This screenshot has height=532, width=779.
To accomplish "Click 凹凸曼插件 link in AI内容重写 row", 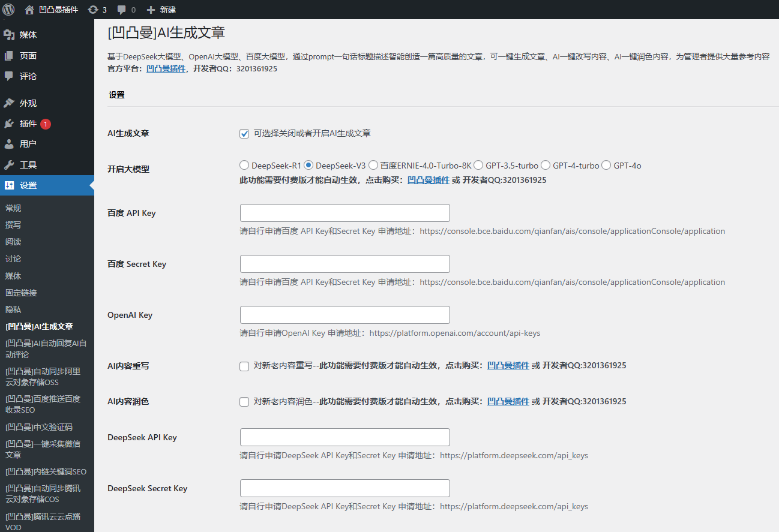I will pos(508,366).
